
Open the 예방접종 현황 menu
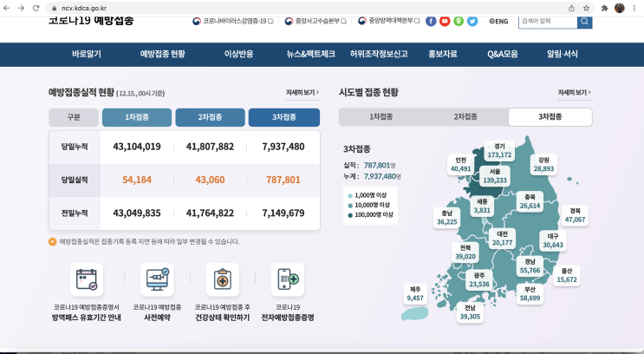tap(163, 54)
